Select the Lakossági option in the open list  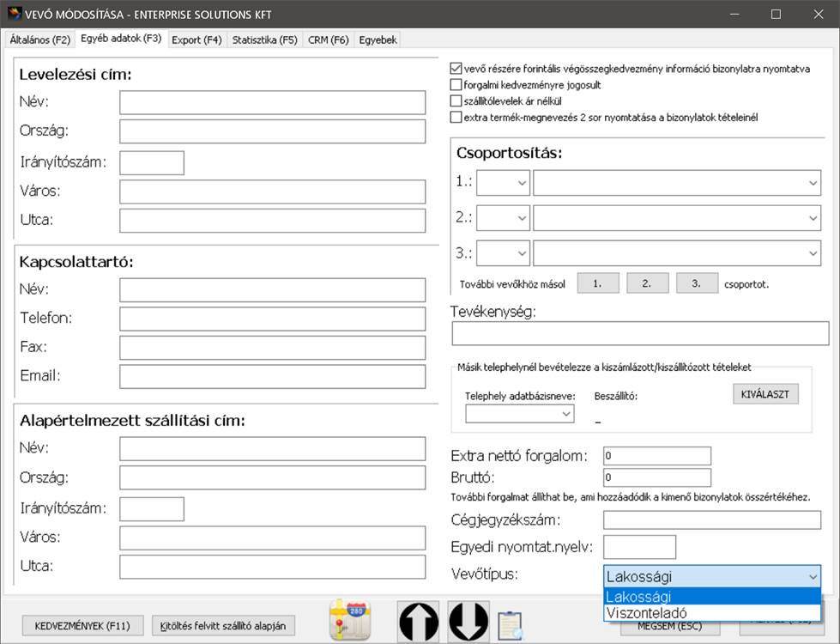point(711,596)
